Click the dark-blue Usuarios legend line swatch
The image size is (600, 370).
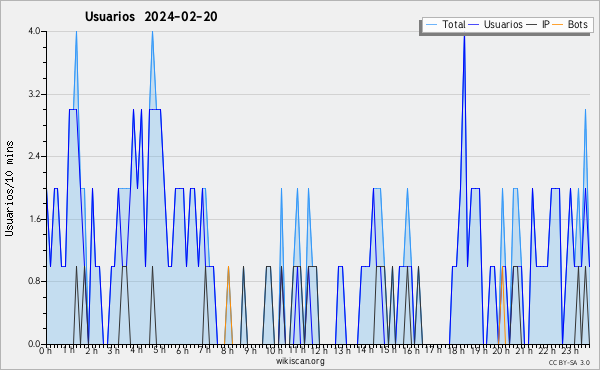click(474, 24)
